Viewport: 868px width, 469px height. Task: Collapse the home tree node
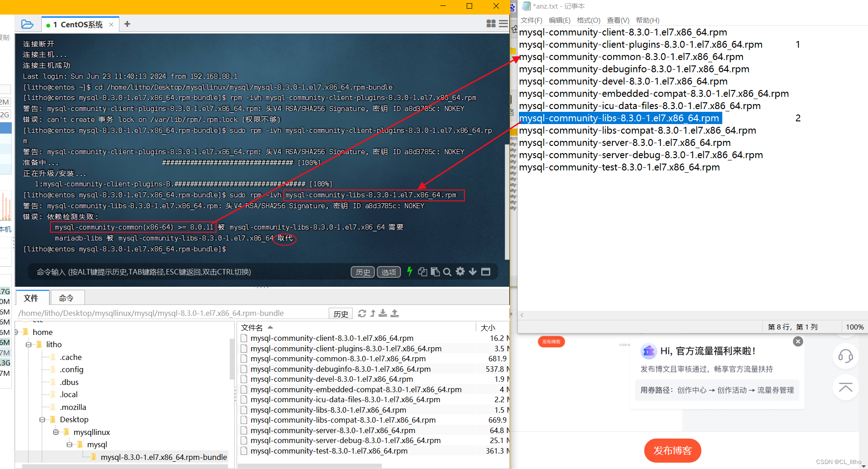coord(16,332)
